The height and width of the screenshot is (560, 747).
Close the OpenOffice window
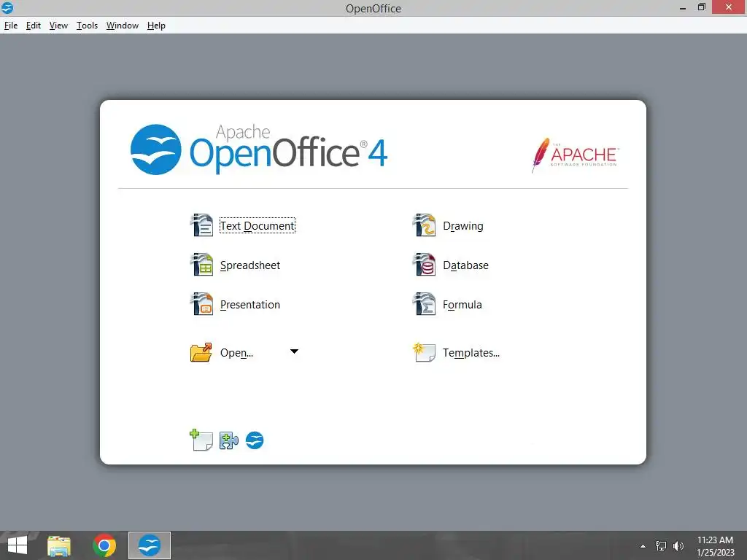coord(729,7)
